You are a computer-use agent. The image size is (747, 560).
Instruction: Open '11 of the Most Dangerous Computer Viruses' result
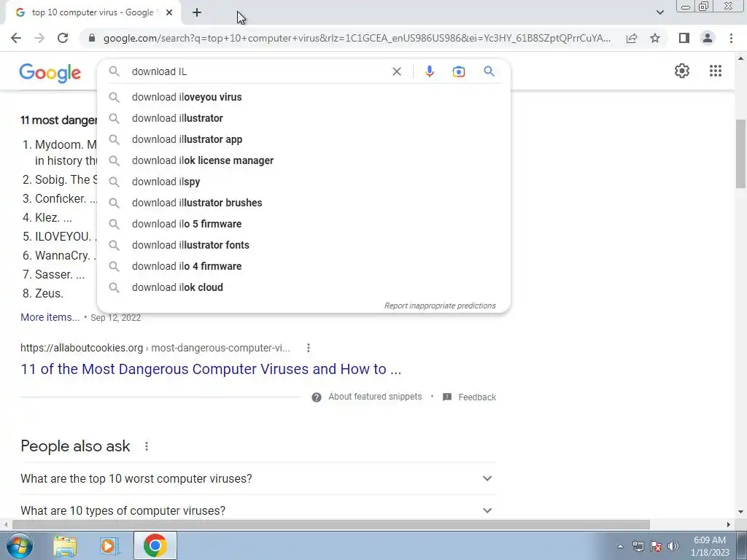click(211, 369)
